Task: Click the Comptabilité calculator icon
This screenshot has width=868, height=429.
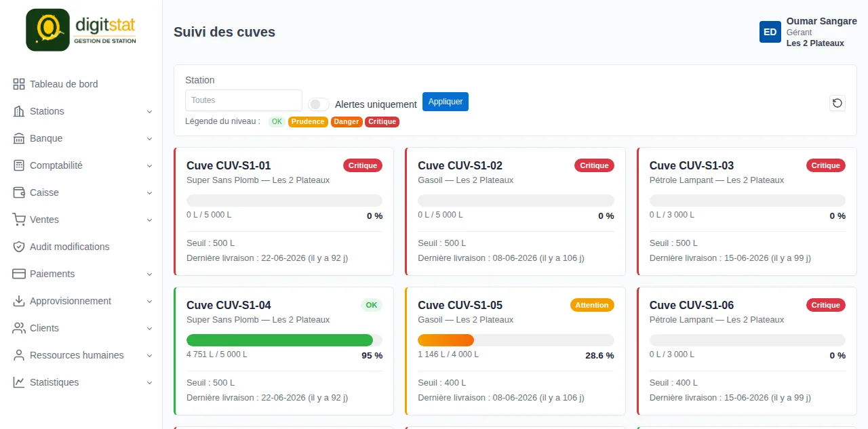Action: pos(19,165)
